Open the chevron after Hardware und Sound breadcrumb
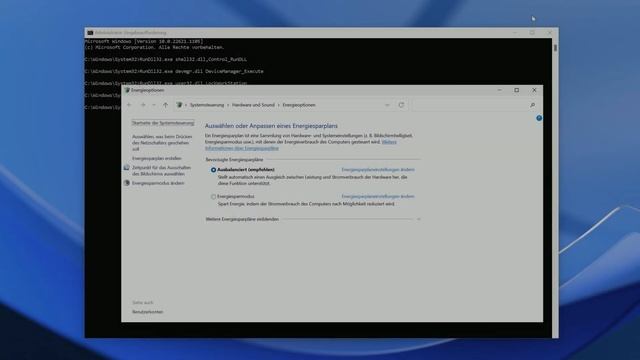Screen dimensions: 640x360 (x=278, y=105)
